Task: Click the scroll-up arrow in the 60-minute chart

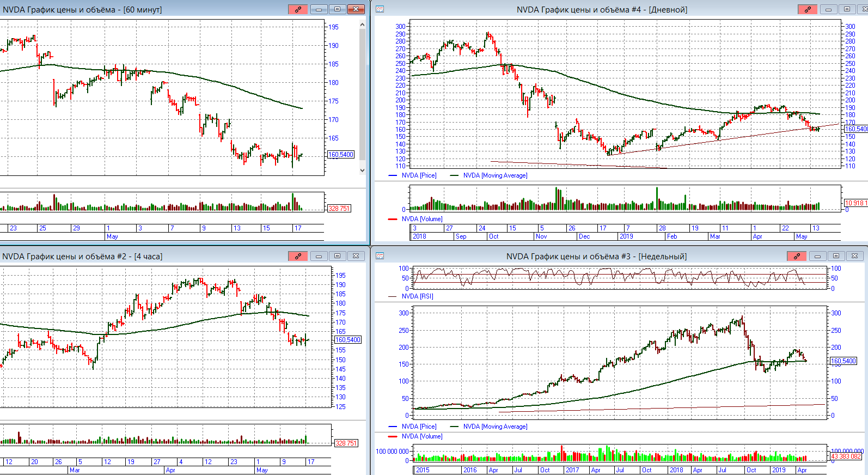Action: 362,24
